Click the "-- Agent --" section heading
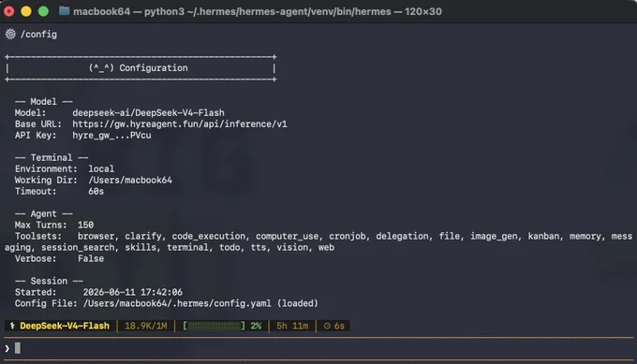637x364 pixels. pos(43,213)
